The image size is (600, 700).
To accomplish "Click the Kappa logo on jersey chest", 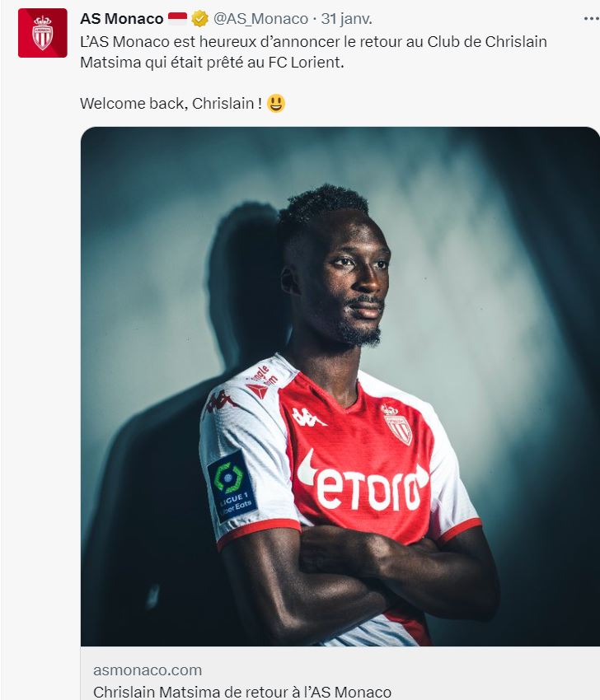I will tap(308, 418).
